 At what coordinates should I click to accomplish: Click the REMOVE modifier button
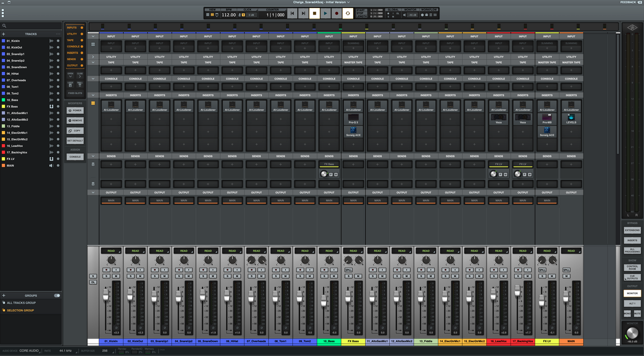75,121
